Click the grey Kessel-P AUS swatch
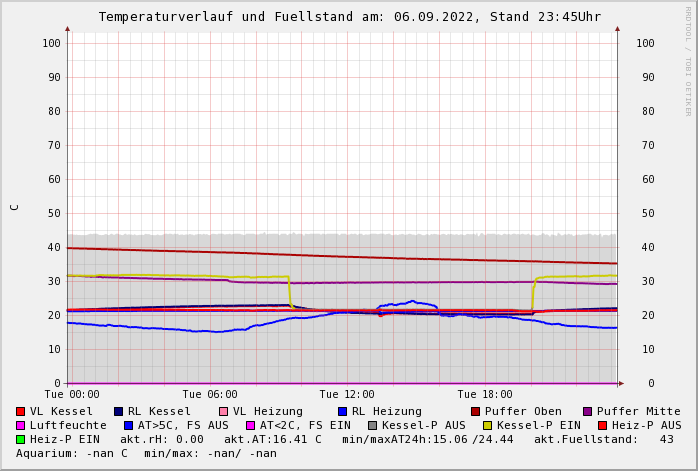This screenshot has width=698, height=471. (372, 425)
